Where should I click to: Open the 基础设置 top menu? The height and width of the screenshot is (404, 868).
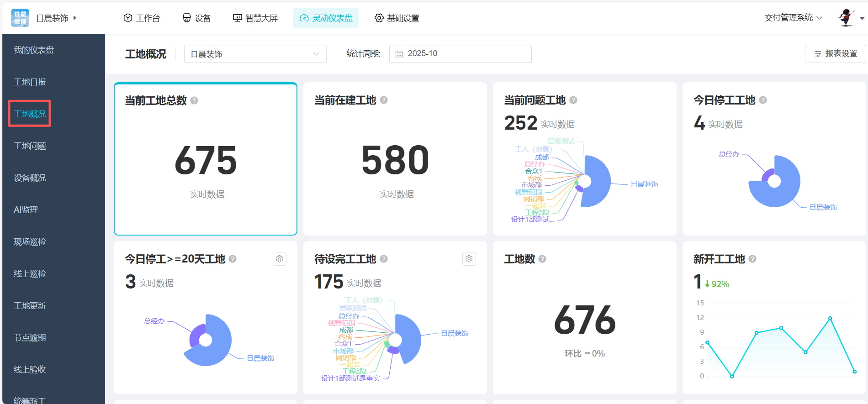tap(397, 18)
